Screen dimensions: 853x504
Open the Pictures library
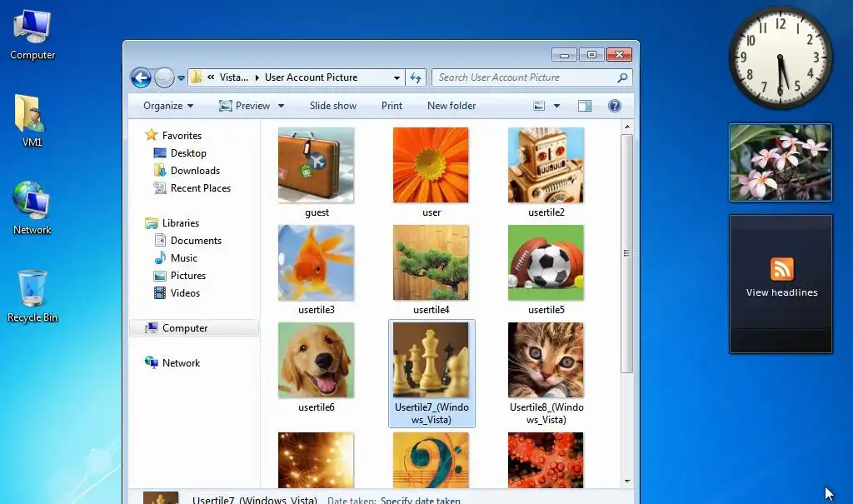[x=188, y=276]
